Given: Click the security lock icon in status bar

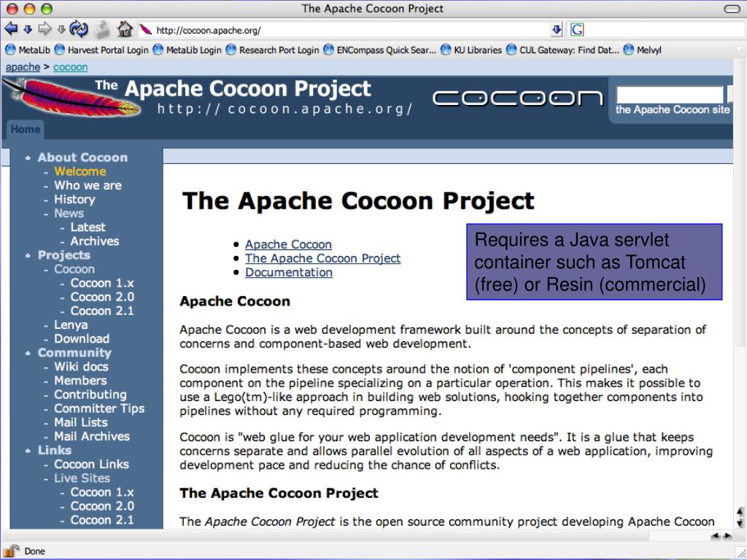Looking at the screenshot, I should pos(10,551).
